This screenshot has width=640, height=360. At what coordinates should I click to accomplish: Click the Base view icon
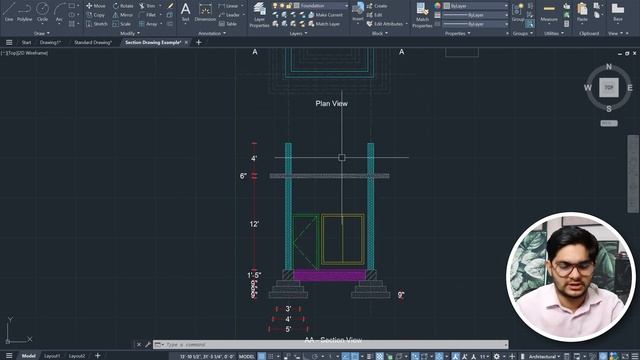coord(618,12)
